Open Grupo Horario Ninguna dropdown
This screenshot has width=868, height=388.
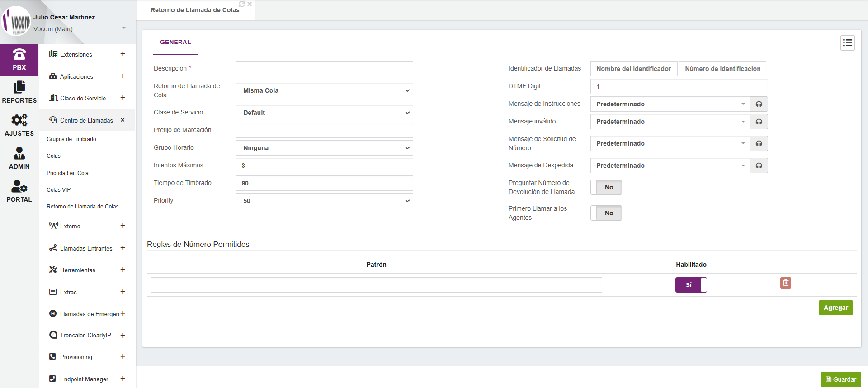[x=324, y=148]
